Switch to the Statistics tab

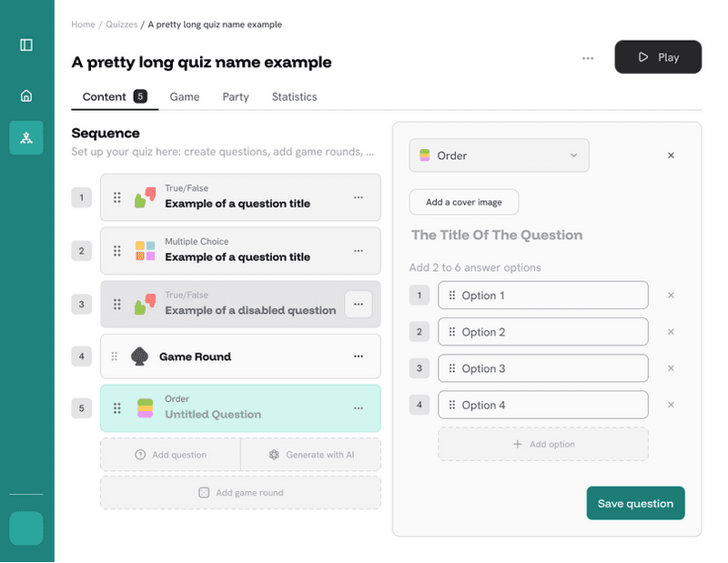pos(294,96)
